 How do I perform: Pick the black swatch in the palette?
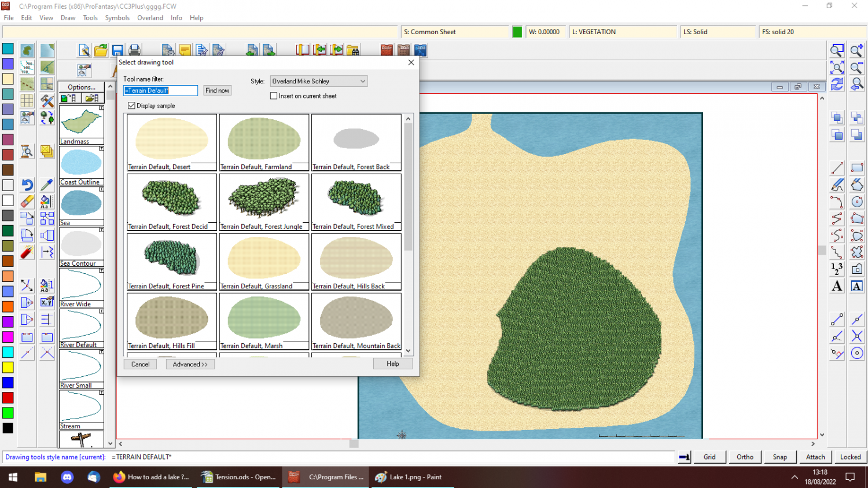tap(8, 428)
